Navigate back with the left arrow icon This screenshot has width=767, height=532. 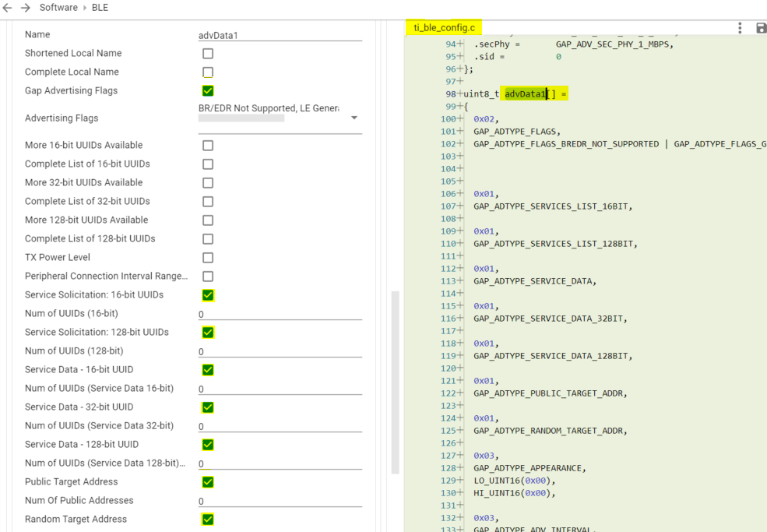pyautogui.click(x=8, y=7)
